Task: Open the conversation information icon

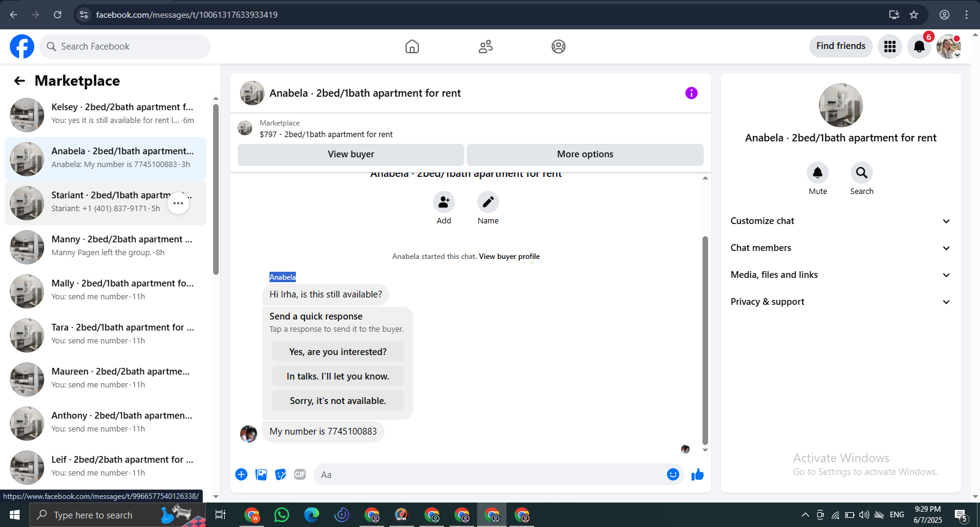Action: 692,93
